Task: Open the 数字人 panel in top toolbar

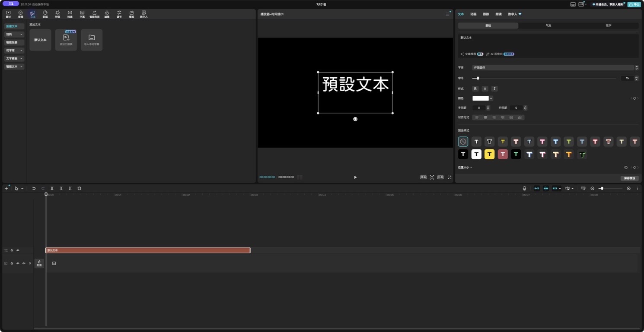Action: (144, 14)
